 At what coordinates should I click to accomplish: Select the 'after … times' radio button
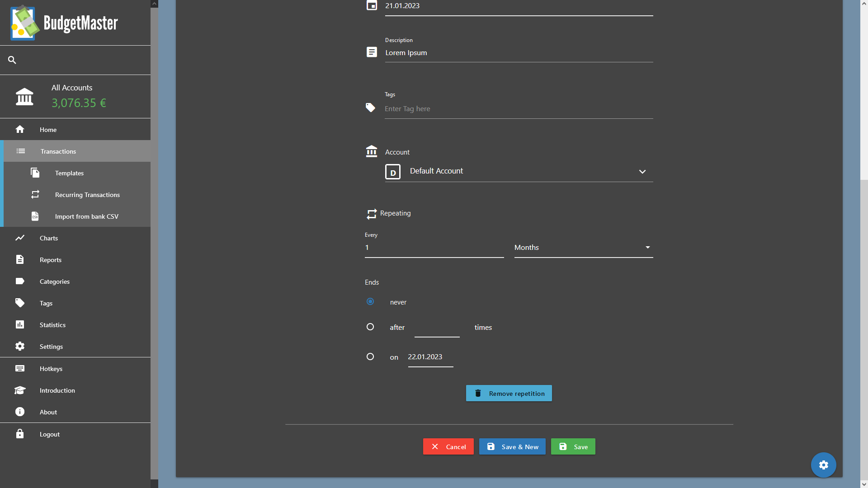click(x=370, y=327)
